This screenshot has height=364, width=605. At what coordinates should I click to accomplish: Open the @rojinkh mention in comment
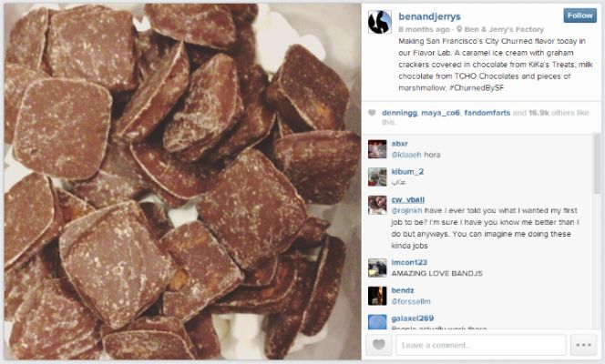point(406,211)
